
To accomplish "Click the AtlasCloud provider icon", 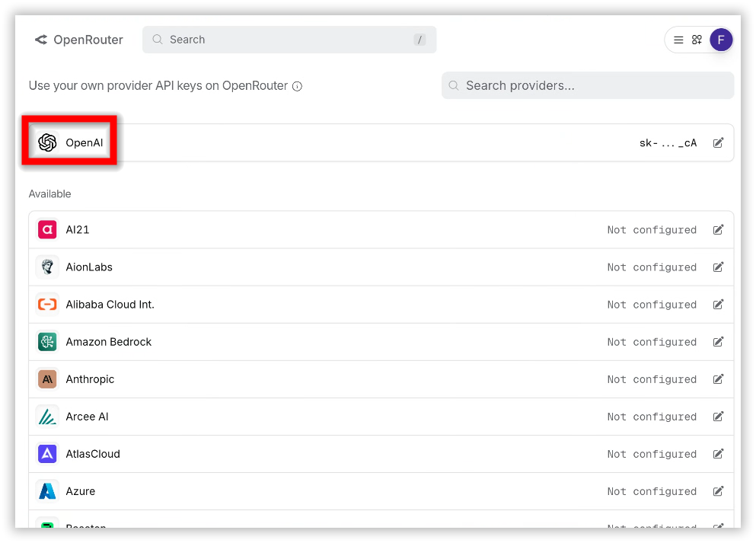I will 47,453.
